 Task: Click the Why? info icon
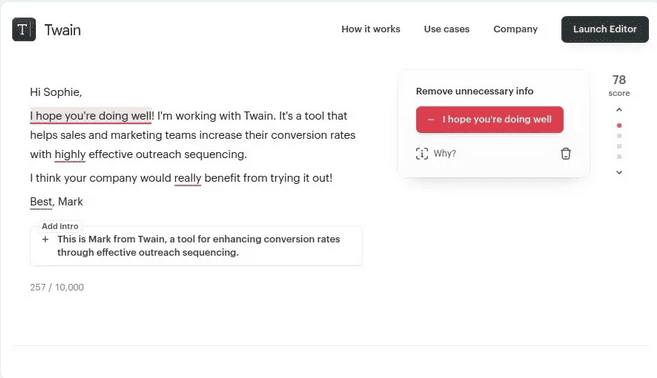(x=422, y=154)
